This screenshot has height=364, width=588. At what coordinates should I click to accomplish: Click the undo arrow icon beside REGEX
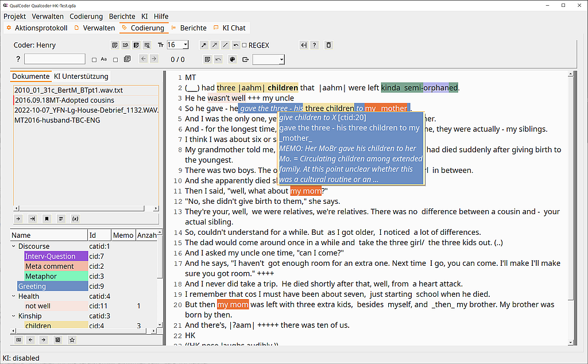click(236, 45)
